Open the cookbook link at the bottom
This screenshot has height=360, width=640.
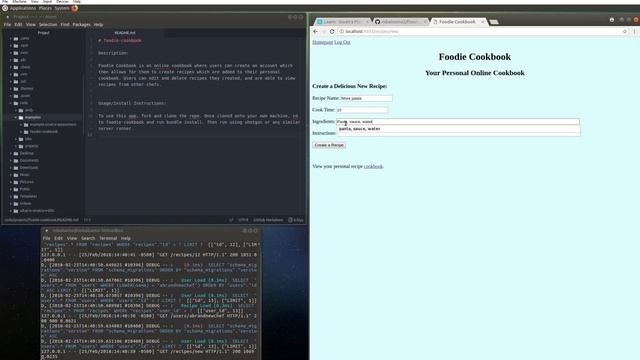tap(373, 167)
